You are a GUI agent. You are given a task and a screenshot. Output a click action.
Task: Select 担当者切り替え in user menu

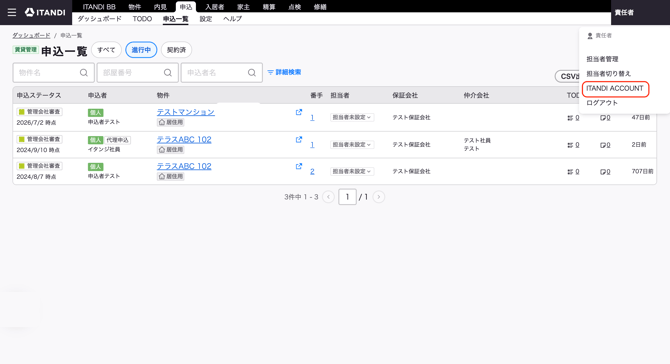tap(608, 73)
